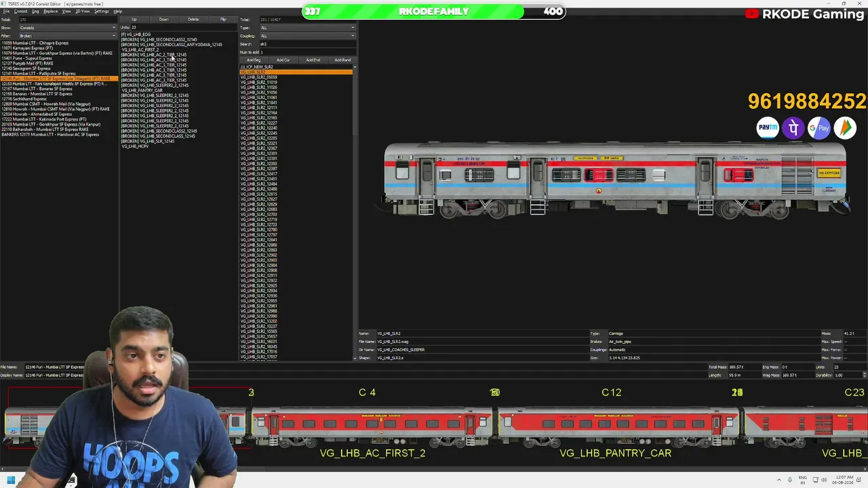This screenshot has width=868, height=488.
Task: Select highlighted wagon VG_LHB_SLR2 in results
Action: coord(296,72)
